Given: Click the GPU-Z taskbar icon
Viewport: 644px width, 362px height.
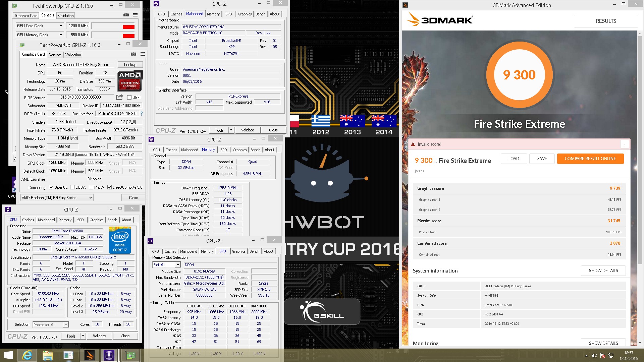Looking at the screenshot, I should (x=130, y=355).
